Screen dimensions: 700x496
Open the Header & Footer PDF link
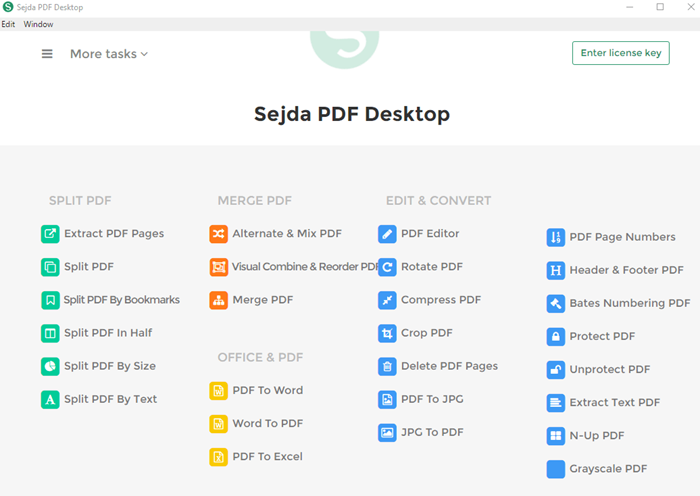pos(626,270)
